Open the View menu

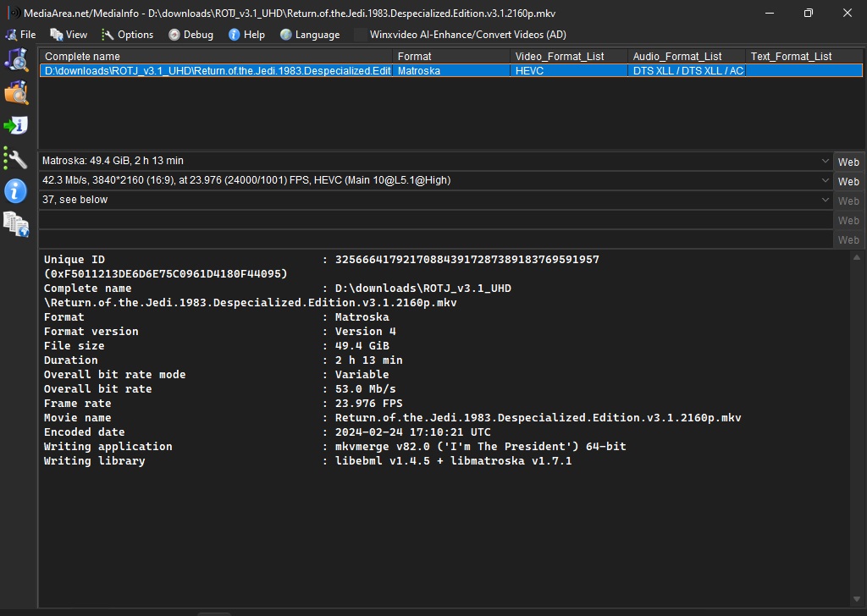(x=69, y=35)
